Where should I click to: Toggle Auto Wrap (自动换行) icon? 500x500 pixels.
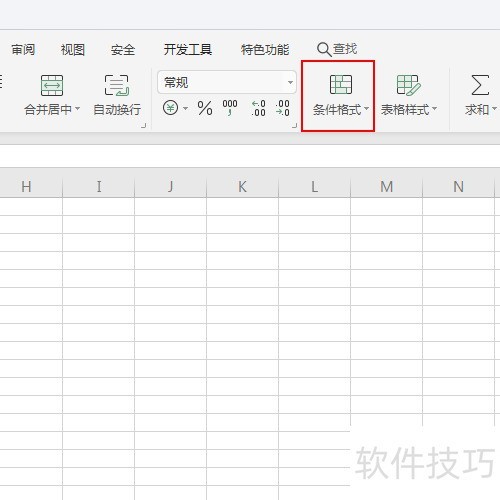[x=117, y=85]
